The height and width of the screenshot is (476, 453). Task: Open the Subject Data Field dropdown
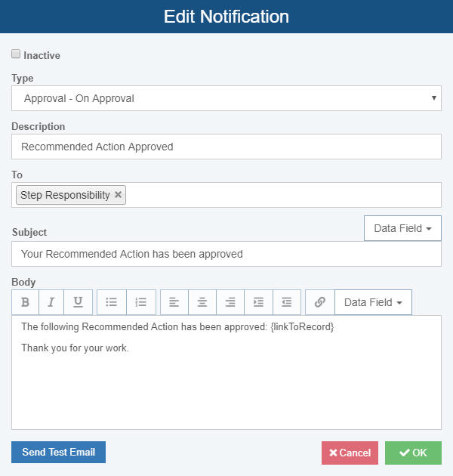(402, 228)
